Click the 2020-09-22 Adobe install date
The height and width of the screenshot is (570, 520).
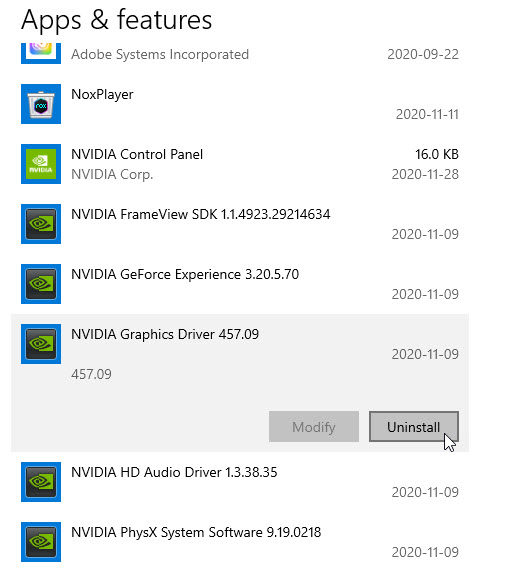coord(423,55)
